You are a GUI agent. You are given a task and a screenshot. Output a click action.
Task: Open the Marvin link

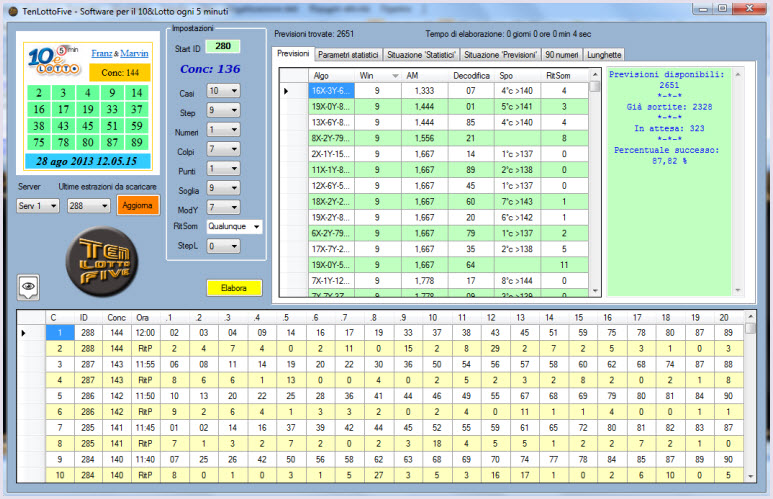[x=134, y=53]
